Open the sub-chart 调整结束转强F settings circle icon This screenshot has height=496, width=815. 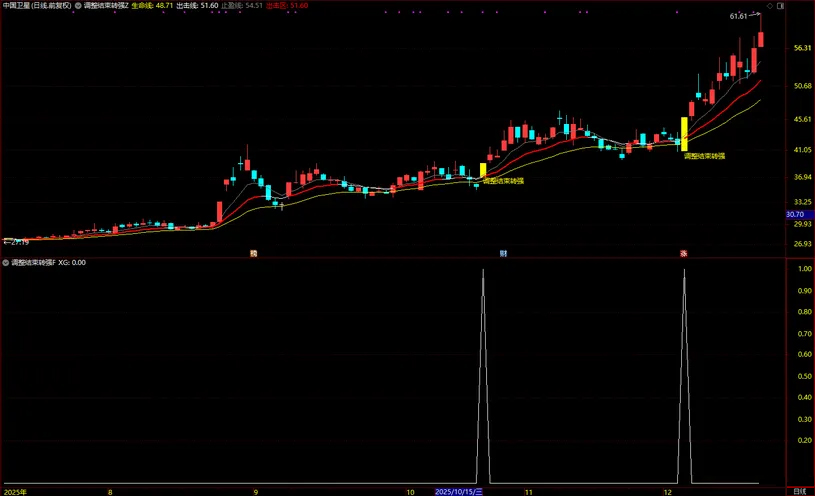6,263
